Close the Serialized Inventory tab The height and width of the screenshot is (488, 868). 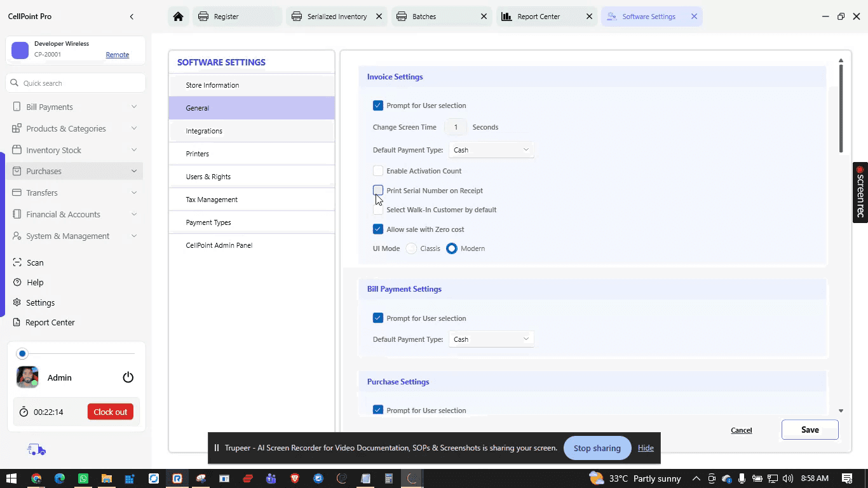click(379, 17)
